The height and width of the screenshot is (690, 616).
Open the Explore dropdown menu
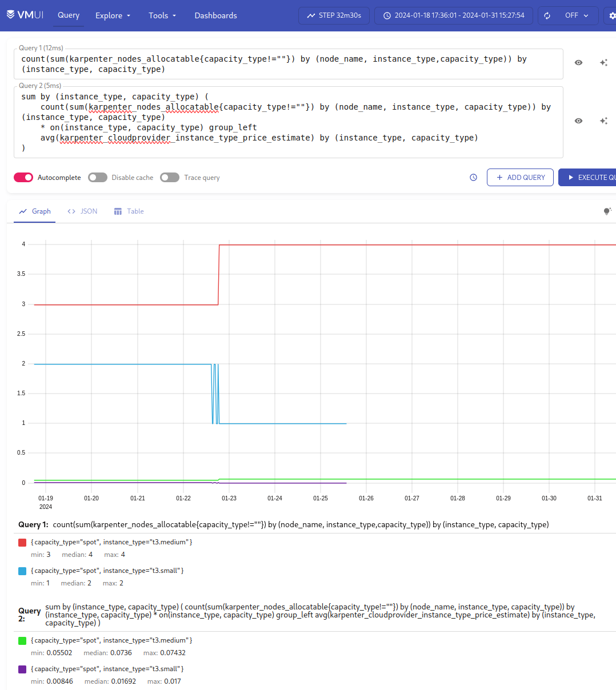[113, 15]
